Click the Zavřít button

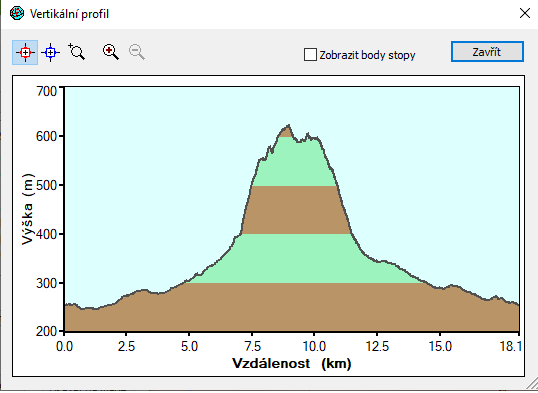(x=487, y=52)
